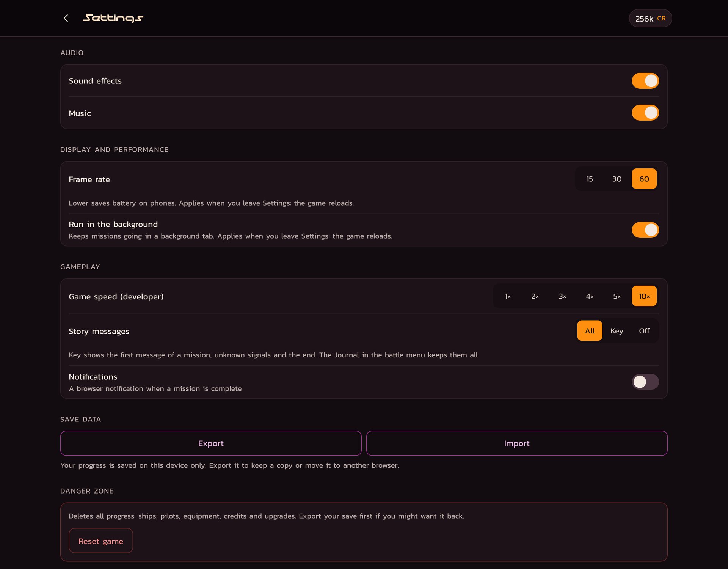Click the 'Keeps missions going' description
Image resolution: width=728 pixels, height=569 pixels.
(x=231, y=236)
